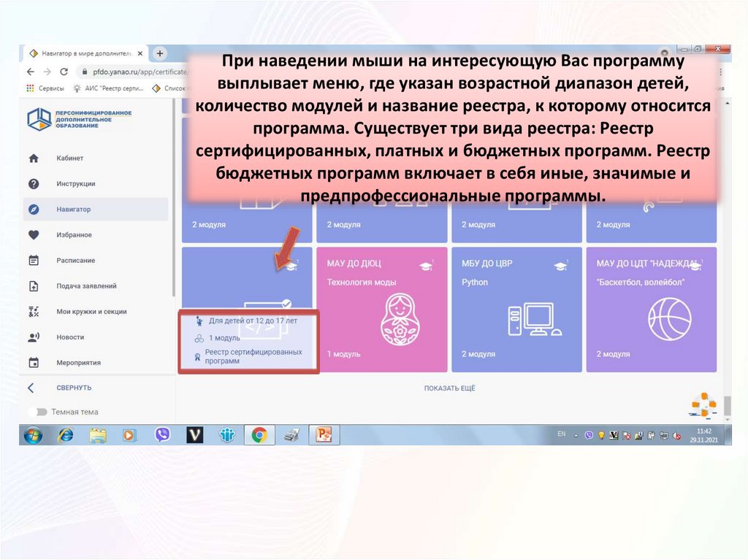Screen dimensions: 748x560
Task: Open Расписание calendar icon
Action: [34, 261]
